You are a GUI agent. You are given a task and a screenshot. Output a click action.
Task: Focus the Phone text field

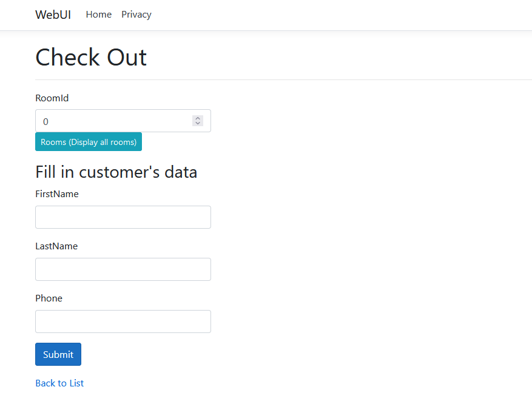[x=123, y=321]
